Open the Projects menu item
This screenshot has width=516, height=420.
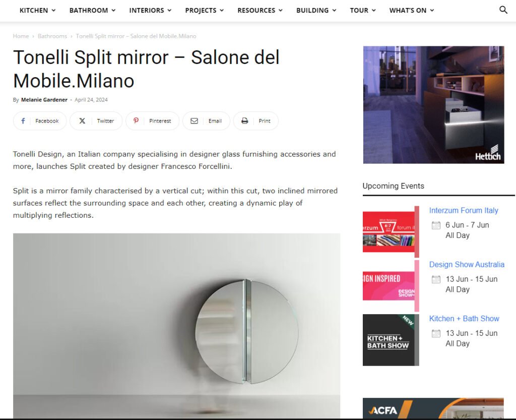[204, 10]
